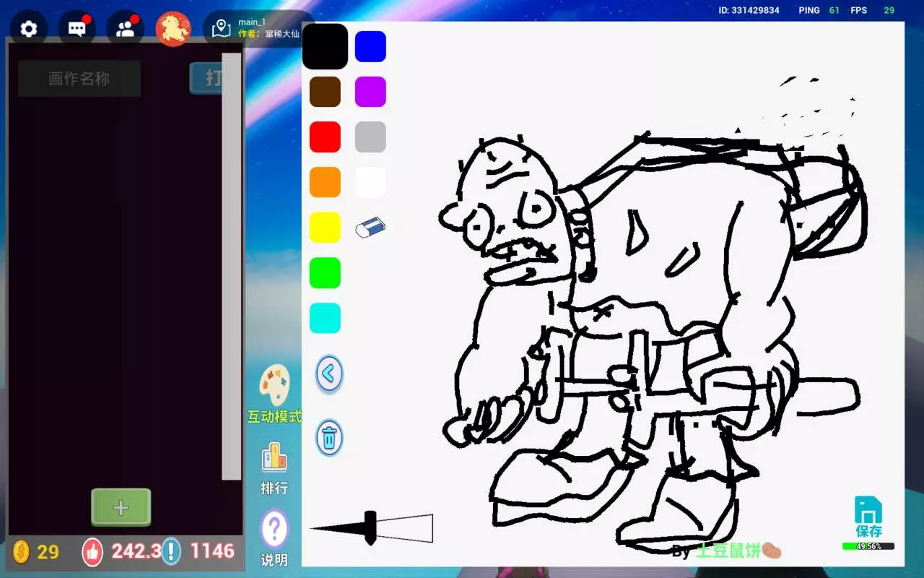Focus the 画作名称 painting name field
The width and height of the screenshot is (924, 578).
click(79, 79)
